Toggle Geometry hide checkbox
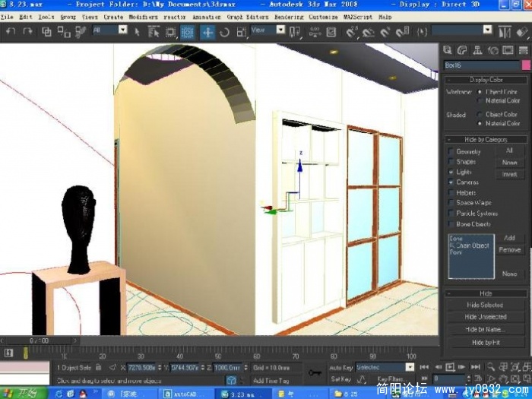532x399 pixels. click(451, 151)
